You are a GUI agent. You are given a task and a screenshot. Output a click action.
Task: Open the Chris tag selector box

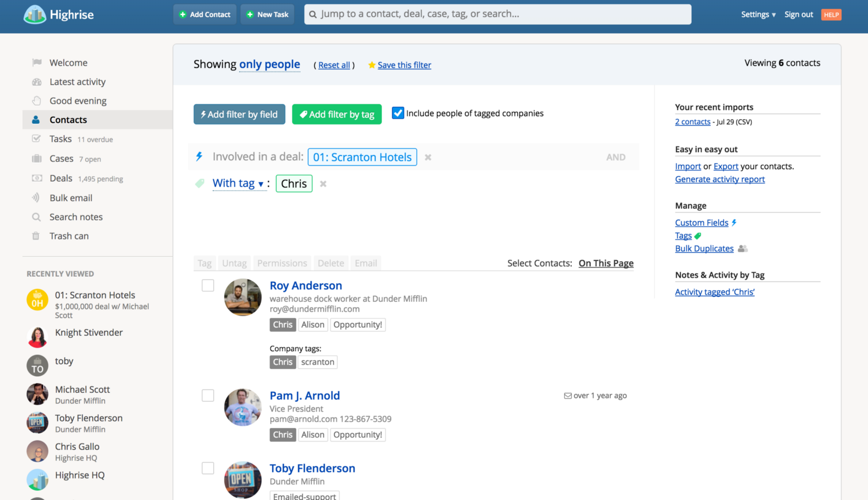click(294, 183)
